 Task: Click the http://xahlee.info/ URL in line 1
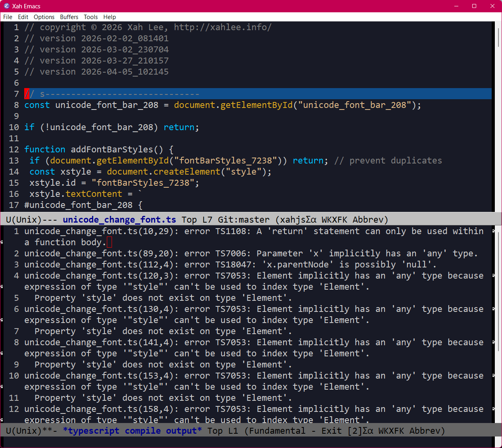(x=223, y=27)
